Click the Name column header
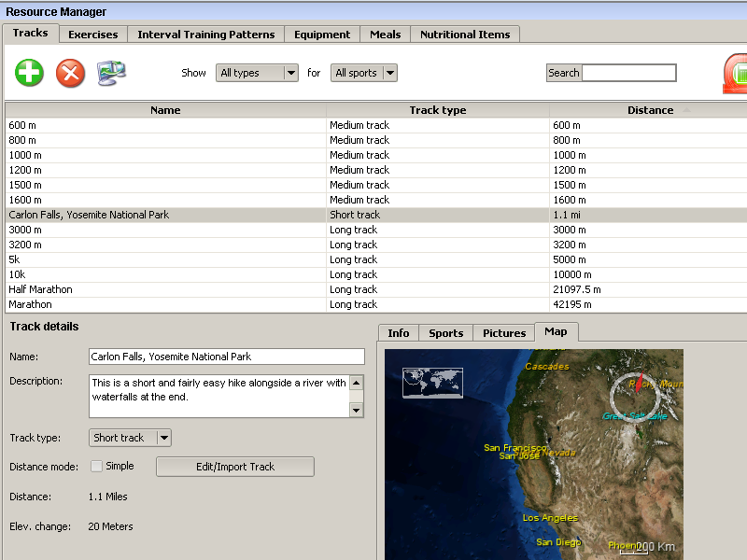The height and width of the screenshot is (560, 747). tap(165, 110)
